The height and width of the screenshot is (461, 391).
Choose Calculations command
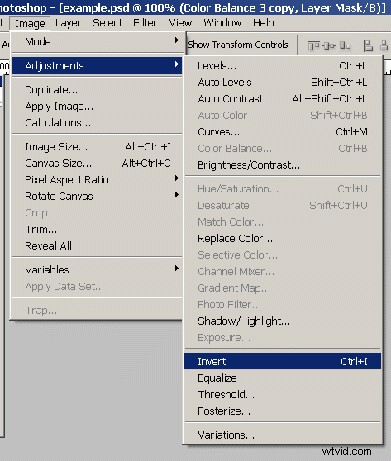[x=97, y=123]
